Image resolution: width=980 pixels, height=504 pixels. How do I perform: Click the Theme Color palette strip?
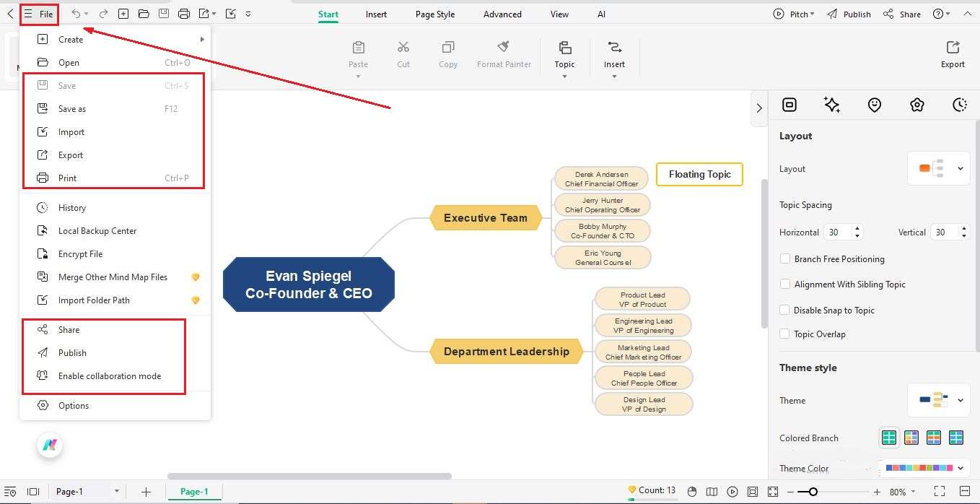(919, 468)
